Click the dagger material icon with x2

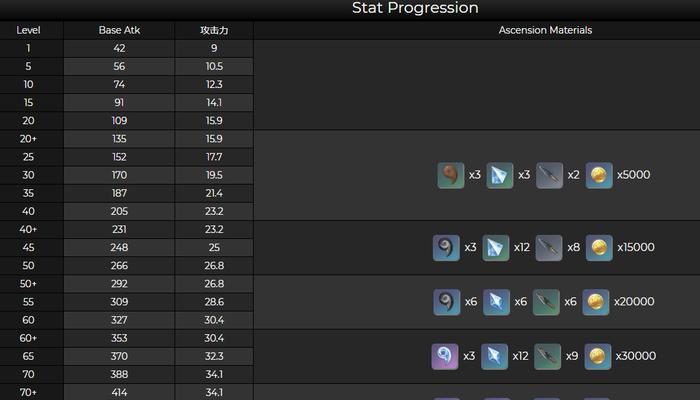point(549,175)
